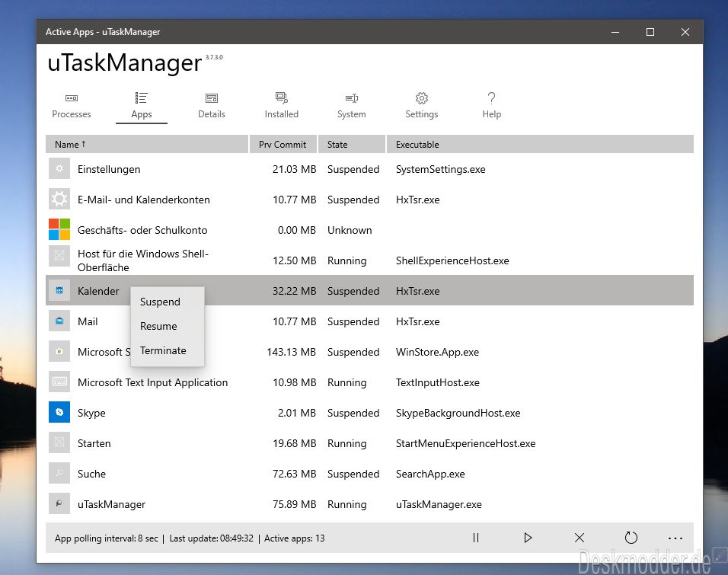Click the uTaskManager app icon in the list

(59, 504)
